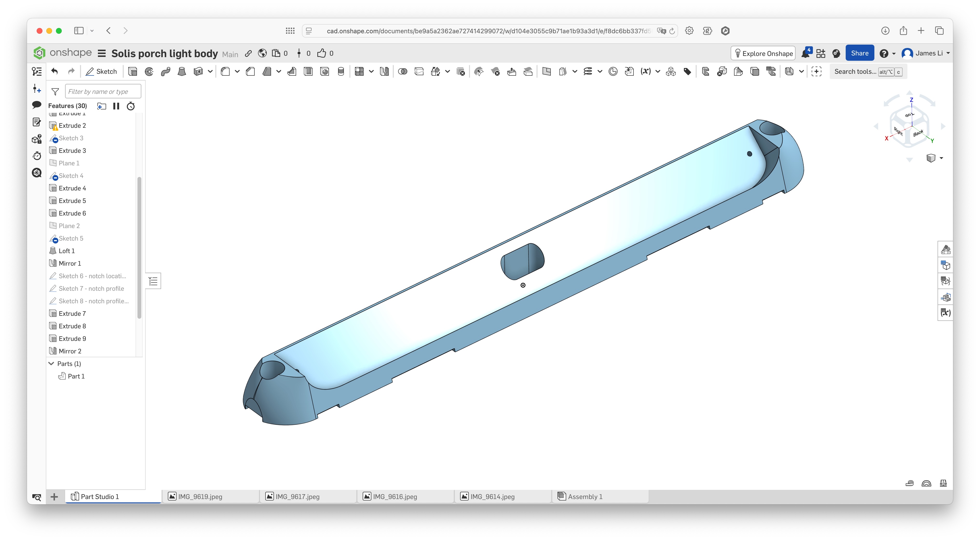Click the browser address bar URL
980x540 pixels.
pyautogui.click(x=489, y=31)
